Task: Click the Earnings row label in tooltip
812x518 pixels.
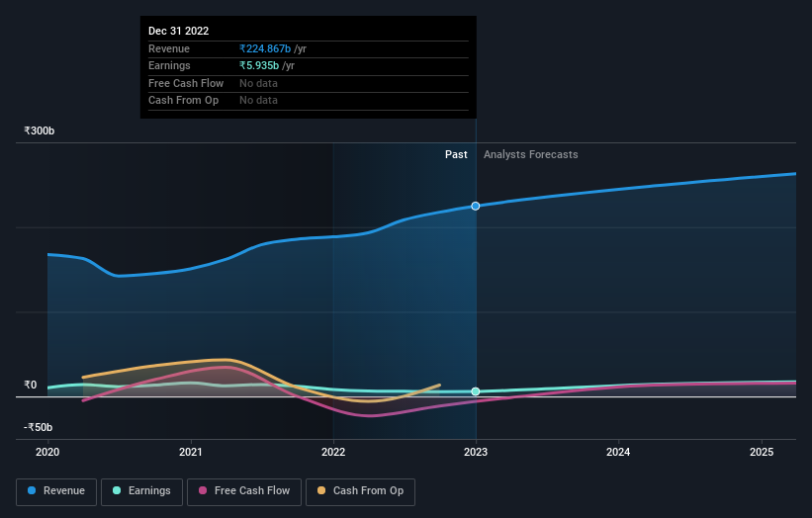Action: point(169,65)
